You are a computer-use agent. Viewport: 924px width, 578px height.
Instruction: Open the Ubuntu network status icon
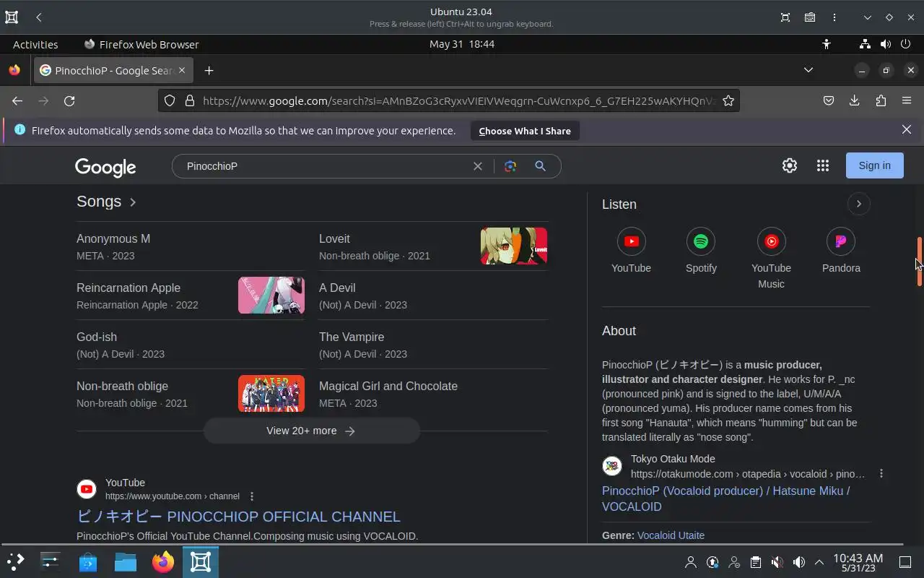click(865, 44)
